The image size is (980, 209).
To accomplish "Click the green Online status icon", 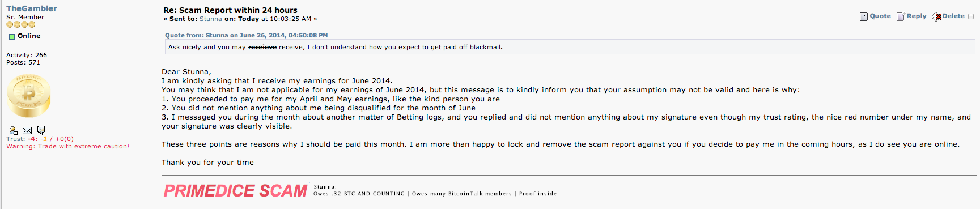I will tap(11, 36).
